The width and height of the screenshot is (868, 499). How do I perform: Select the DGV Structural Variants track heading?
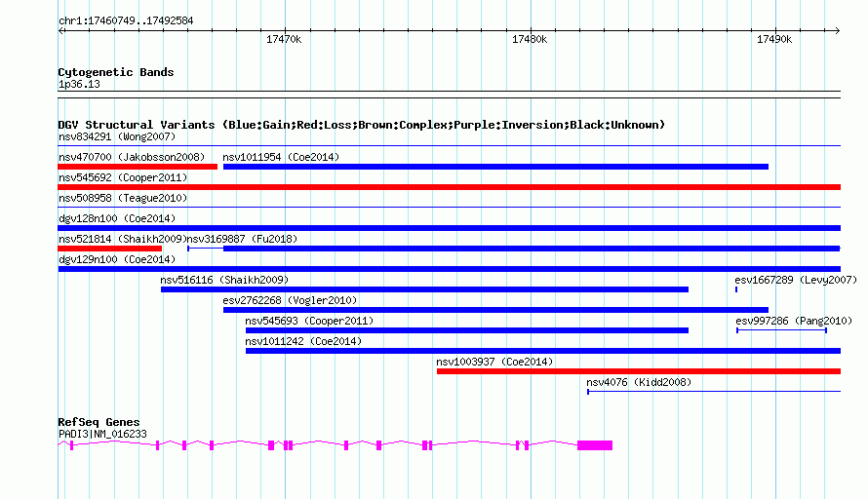[362, 125]
